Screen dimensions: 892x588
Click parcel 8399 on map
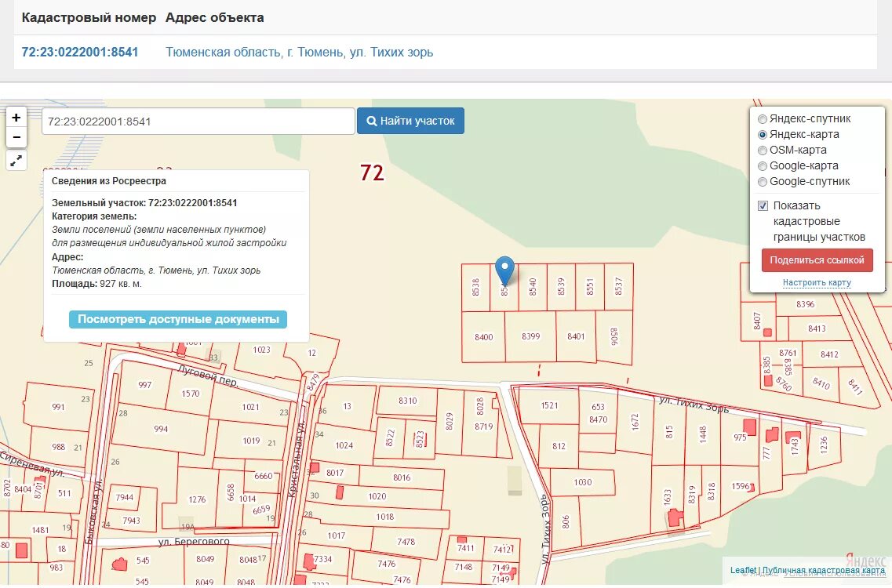531,336
